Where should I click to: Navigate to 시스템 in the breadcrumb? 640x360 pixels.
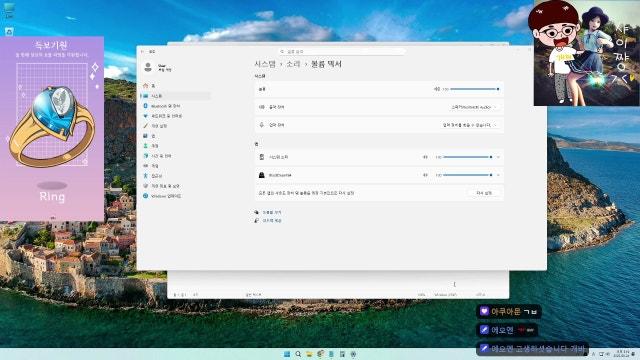point(265,64)
